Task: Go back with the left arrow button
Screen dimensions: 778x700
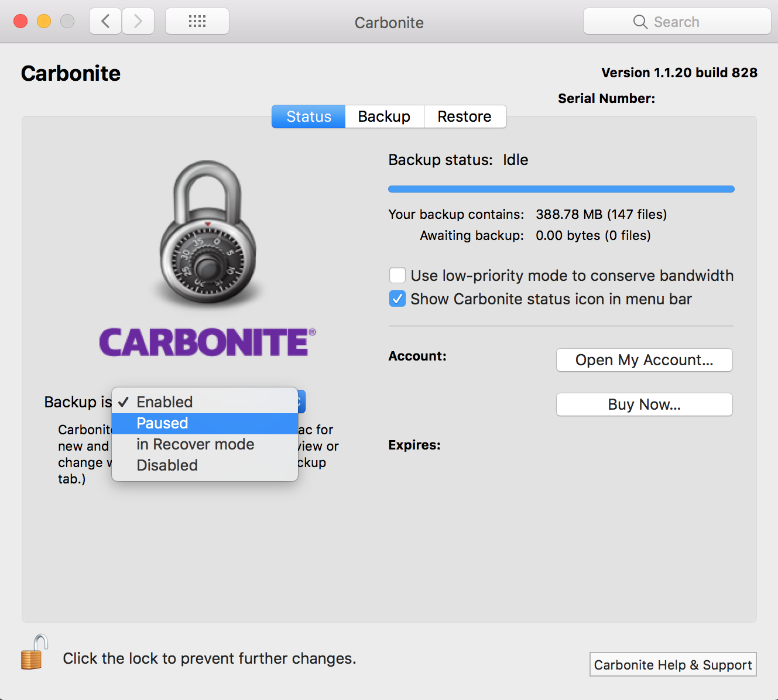Action: click(105, 22)
